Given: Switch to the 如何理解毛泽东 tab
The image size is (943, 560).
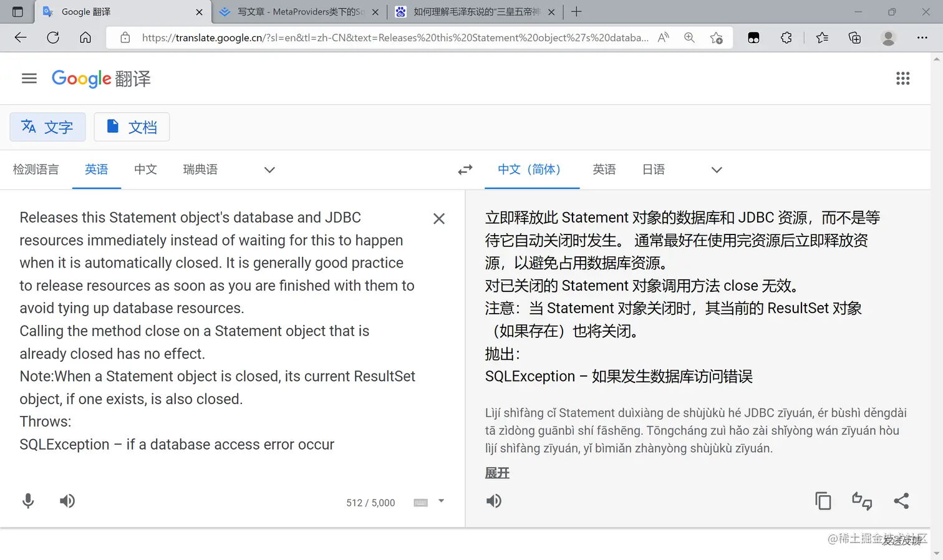Looking at the screenshot, I should (475, 12).
